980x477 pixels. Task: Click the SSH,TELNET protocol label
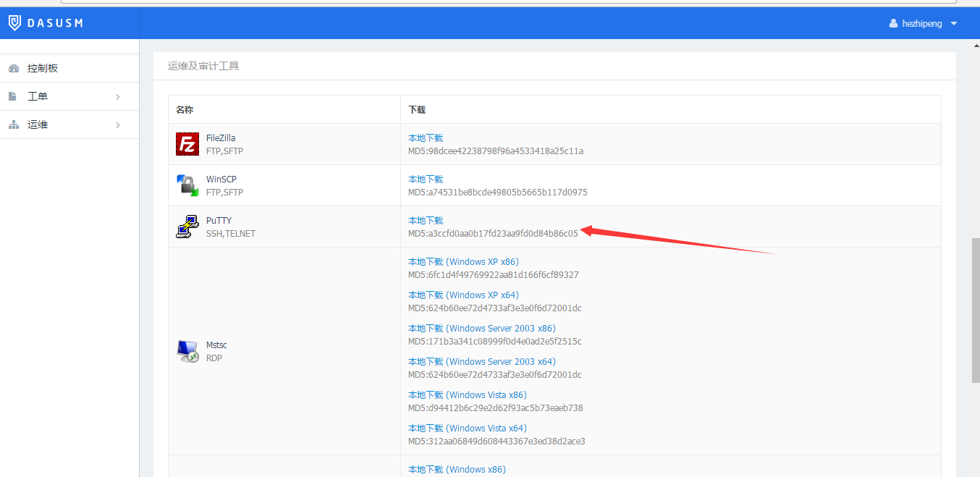pyautogui.click(x=231, y=233)
